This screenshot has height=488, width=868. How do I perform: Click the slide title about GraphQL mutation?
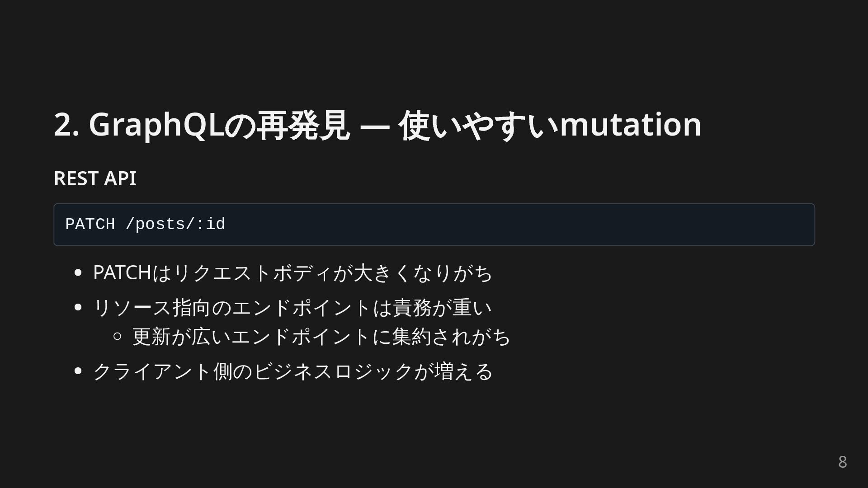point(377,125)
